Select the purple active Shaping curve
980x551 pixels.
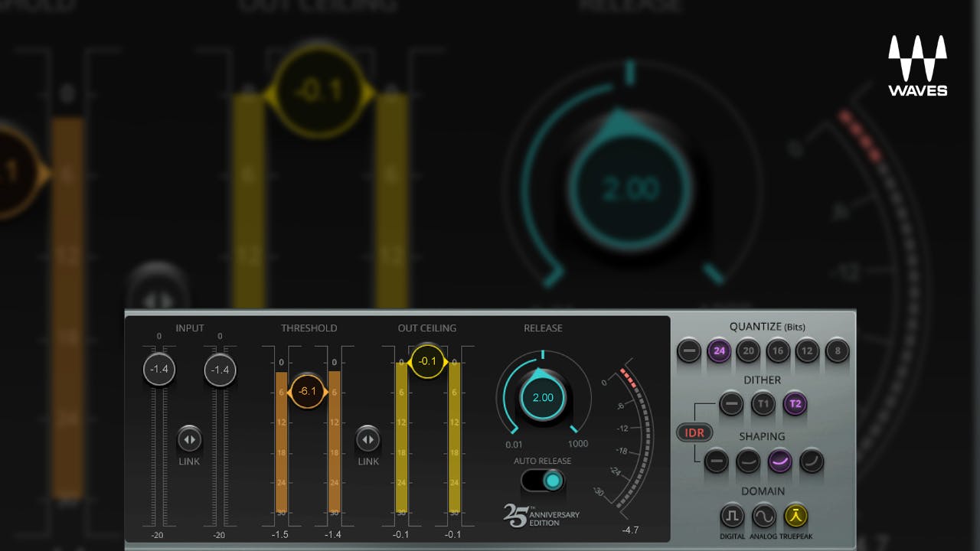[779, 461]
